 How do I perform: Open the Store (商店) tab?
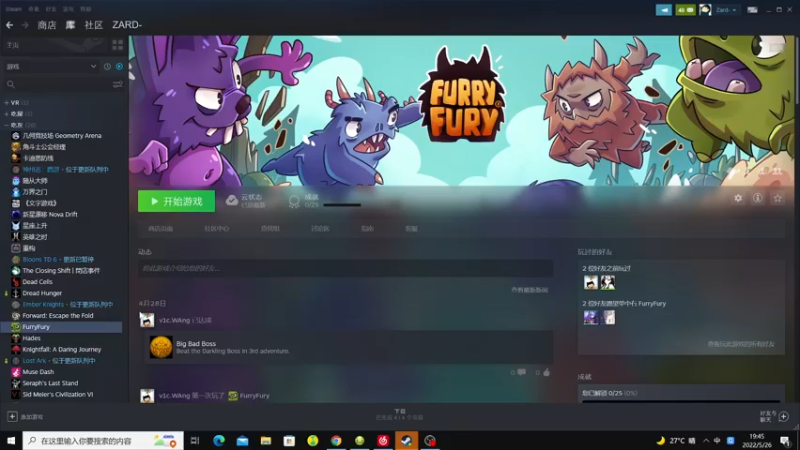(47, 24)
